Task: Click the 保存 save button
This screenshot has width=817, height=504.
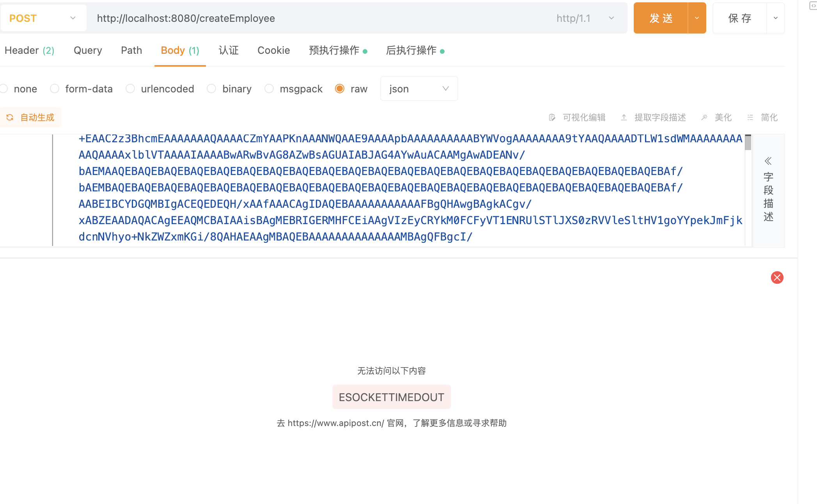Action: pyautogui.click(x=740, y=18)
